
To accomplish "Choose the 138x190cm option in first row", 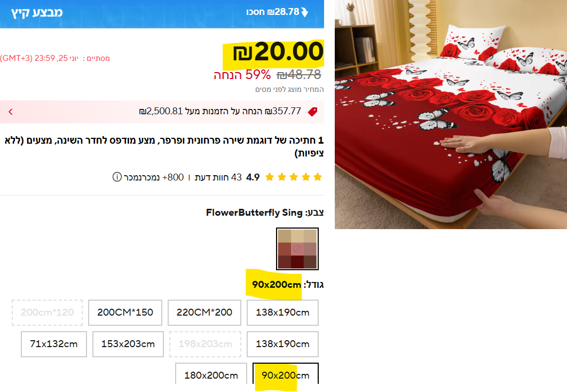I will pyautogui.click(x=283, y=312).
